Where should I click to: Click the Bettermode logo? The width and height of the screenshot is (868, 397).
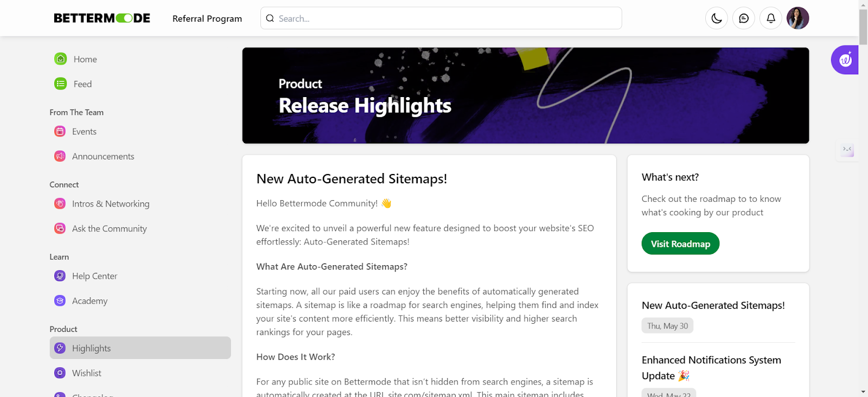(x=102, y=18)
